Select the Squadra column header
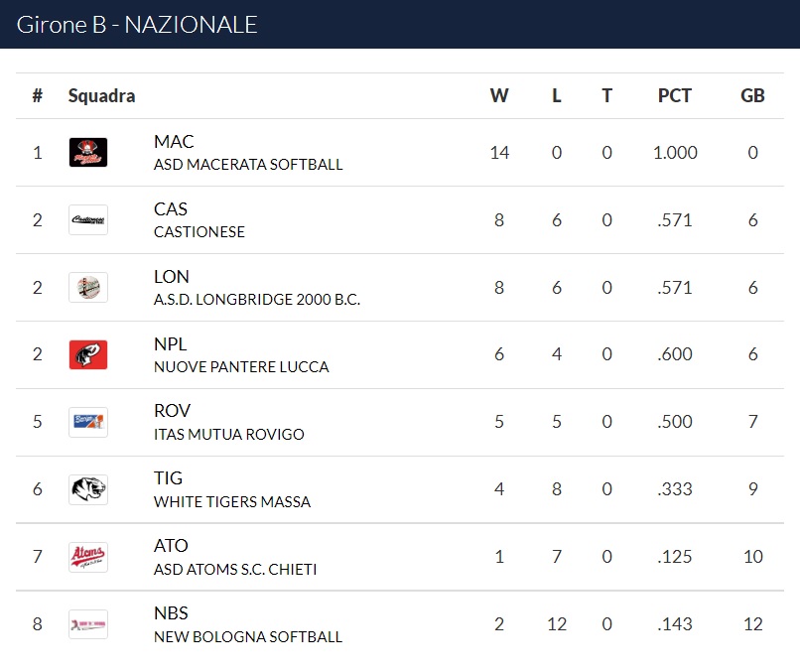800x672 pixels. click(x=101, y=95)
